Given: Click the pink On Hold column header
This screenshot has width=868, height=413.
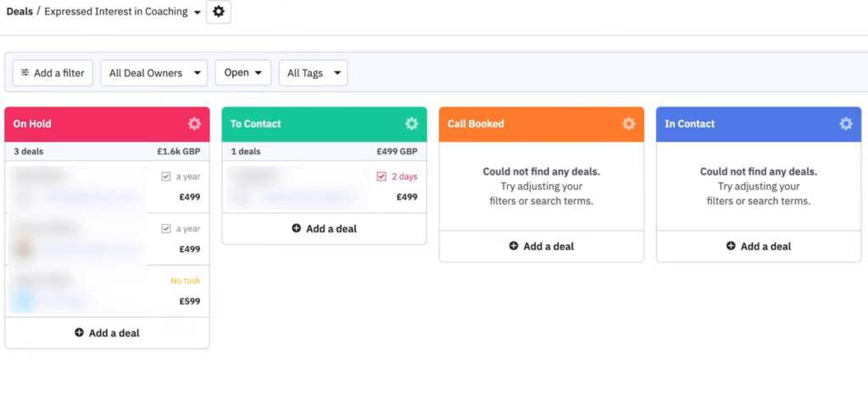Looking at the screenshot, I should (x=85, y=124).
